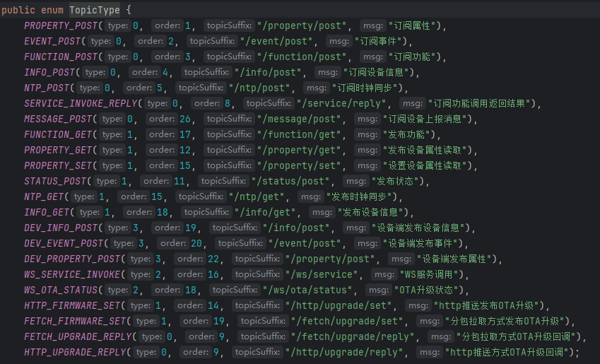Click the order hint in INFO_GET row

click(139, 213)
